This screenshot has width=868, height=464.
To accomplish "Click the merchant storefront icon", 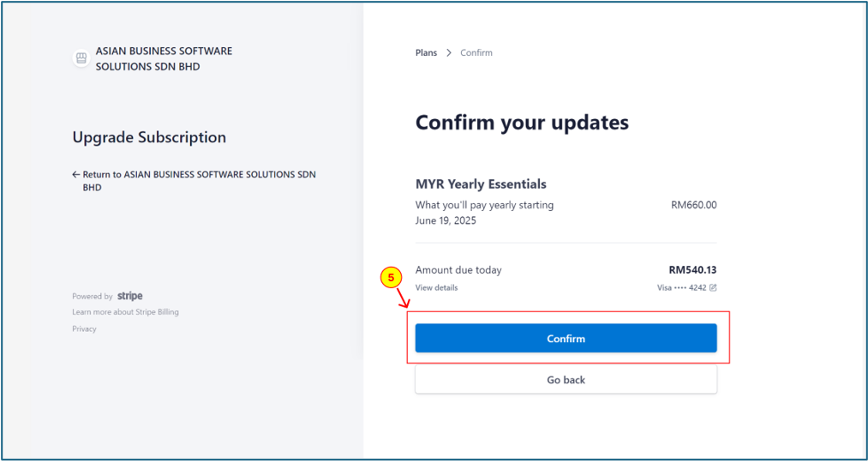I will click(81, 59).
